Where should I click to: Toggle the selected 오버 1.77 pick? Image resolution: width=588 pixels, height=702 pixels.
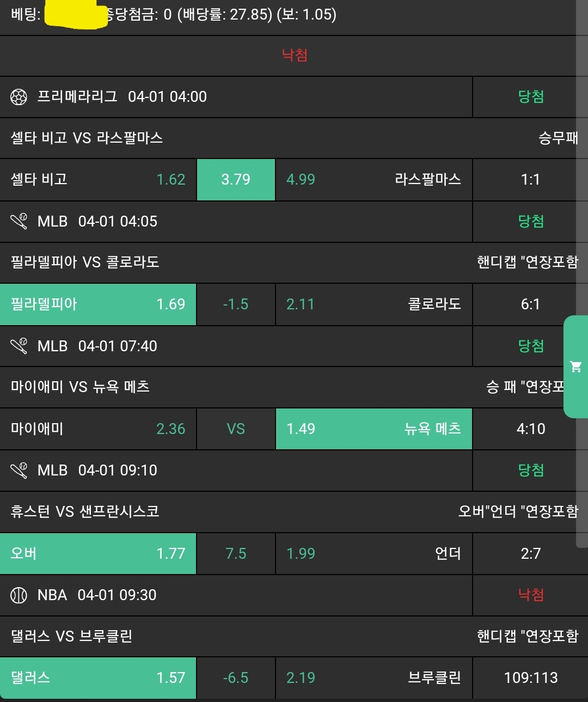98,553
